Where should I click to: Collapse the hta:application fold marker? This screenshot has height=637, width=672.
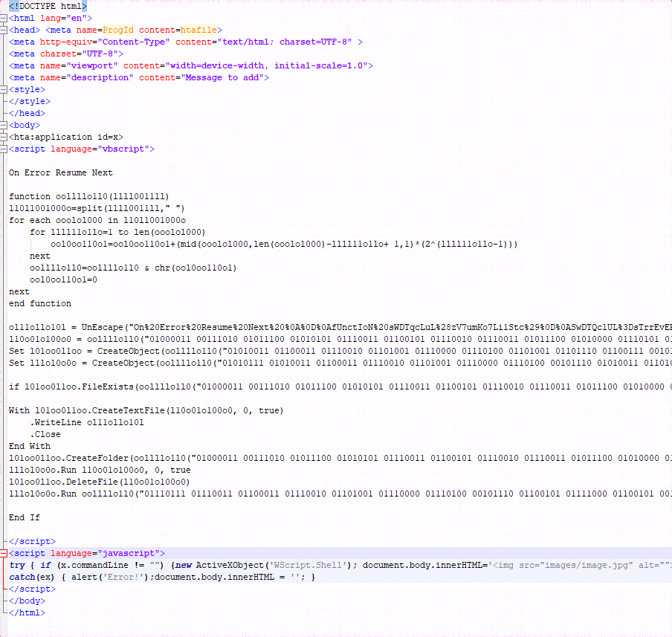[x=4, y=138]
